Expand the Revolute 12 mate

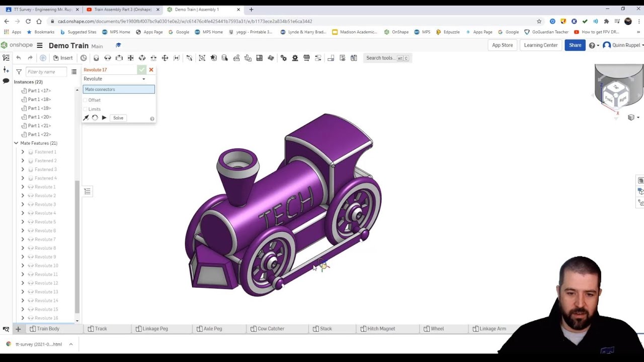23,283
